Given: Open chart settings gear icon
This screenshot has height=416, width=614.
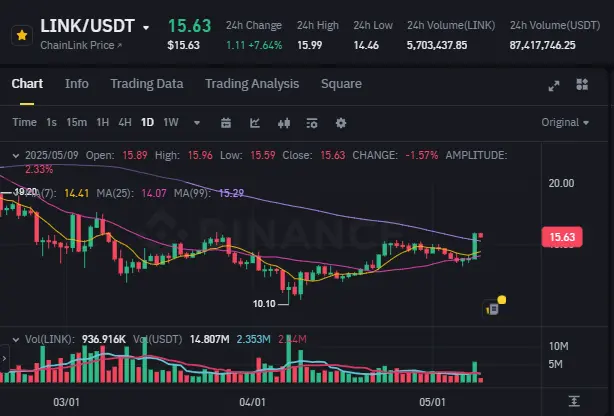Looking at the screenshot, I should tap(341, 123).
